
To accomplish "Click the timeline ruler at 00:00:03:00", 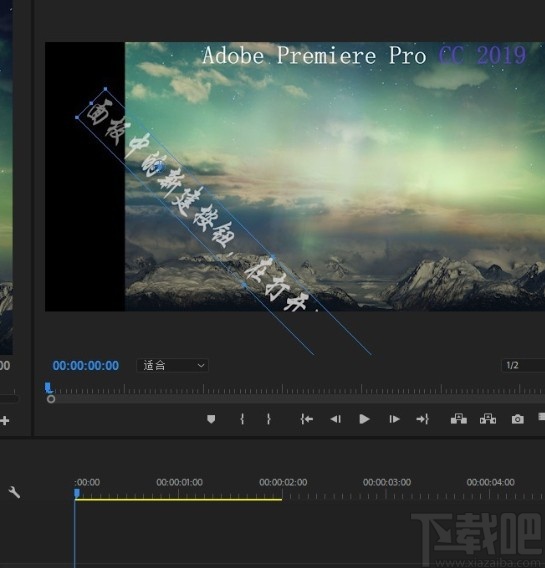I will 387,482.
